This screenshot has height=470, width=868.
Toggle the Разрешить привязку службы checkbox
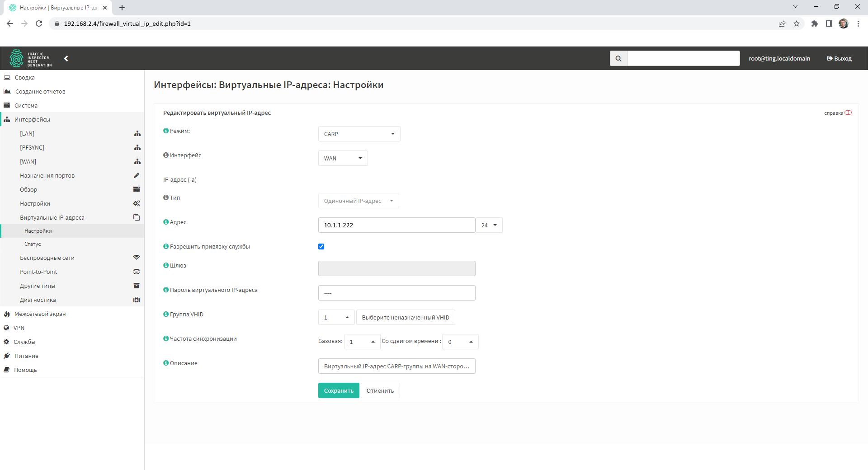[x=321, y=246]
